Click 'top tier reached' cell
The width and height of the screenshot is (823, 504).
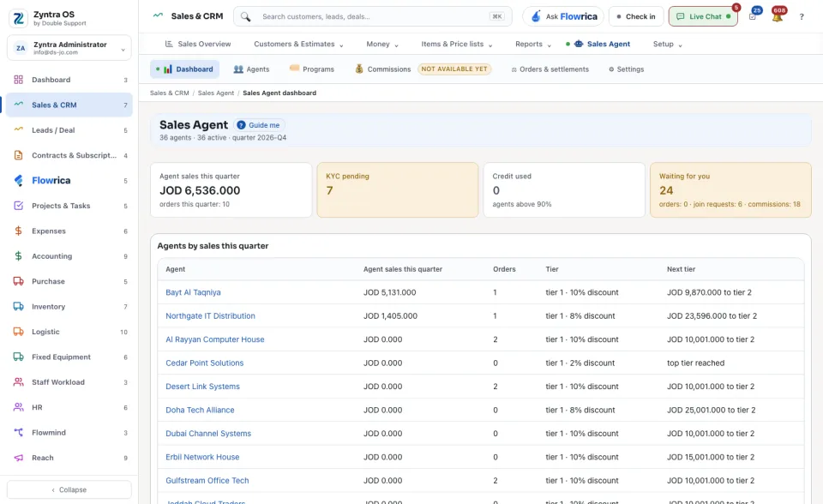[x=695, y=363]
